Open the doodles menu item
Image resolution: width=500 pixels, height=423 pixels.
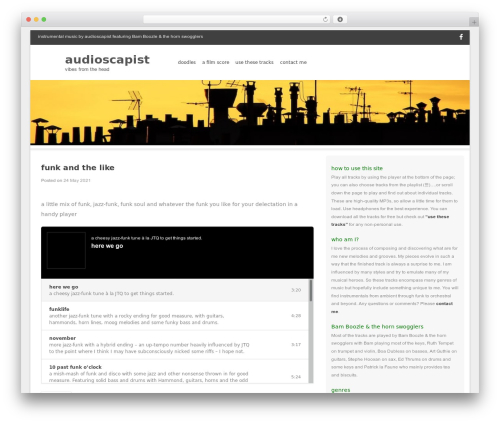(x=187, y=62)
